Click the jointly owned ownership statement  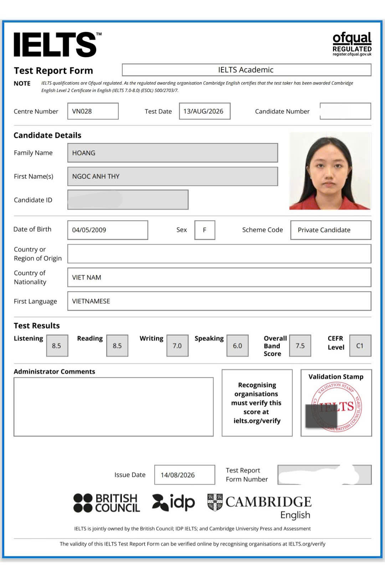pos(192,528)
